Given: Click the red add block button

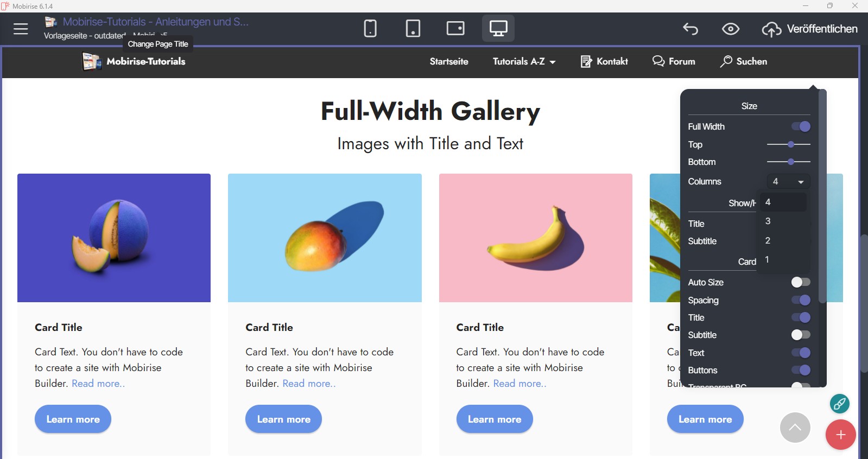Looking at the screenshot, I should [840, 435].
